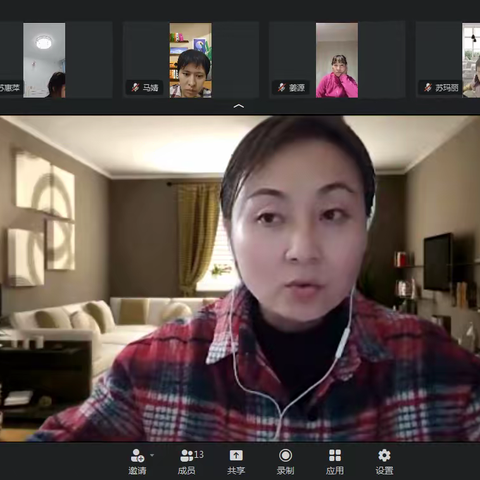Start recording with the 录制 button
This screenshot has width=480, height=480.
coord(285,455)
